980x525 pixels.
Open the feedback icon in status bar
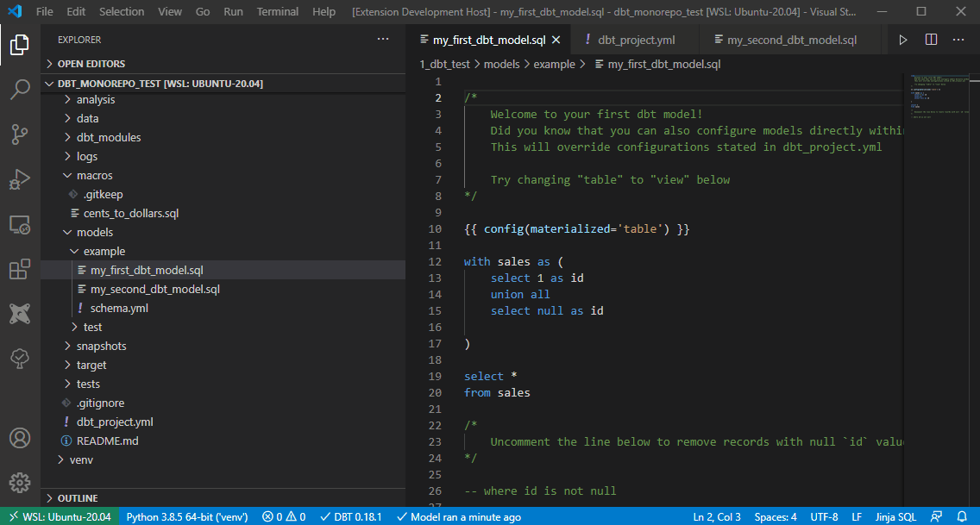936,517
